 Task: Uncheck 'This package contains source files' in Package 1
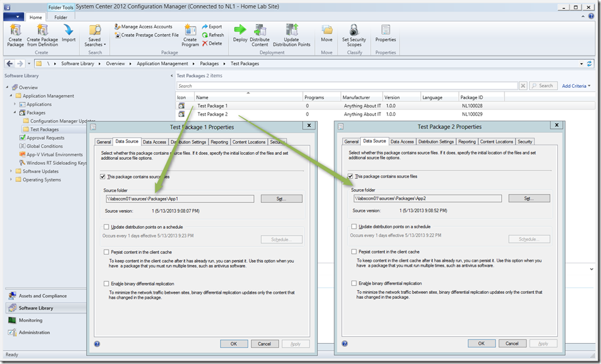pos(102,177)
